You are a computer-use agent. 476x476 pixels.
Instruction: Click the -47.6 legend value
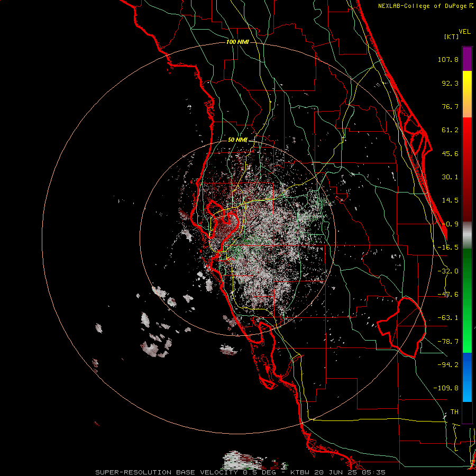tap(448, 295)
